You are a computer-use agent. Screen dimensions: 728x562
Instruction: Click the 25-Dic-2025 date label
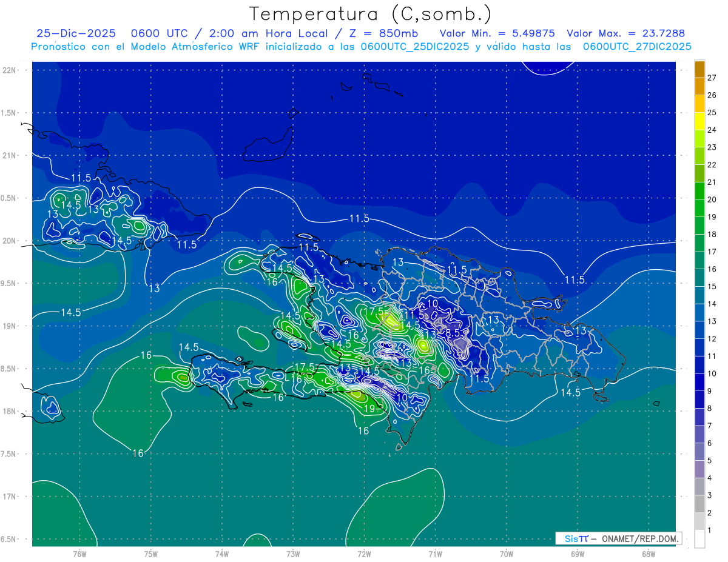pos(76,33)
